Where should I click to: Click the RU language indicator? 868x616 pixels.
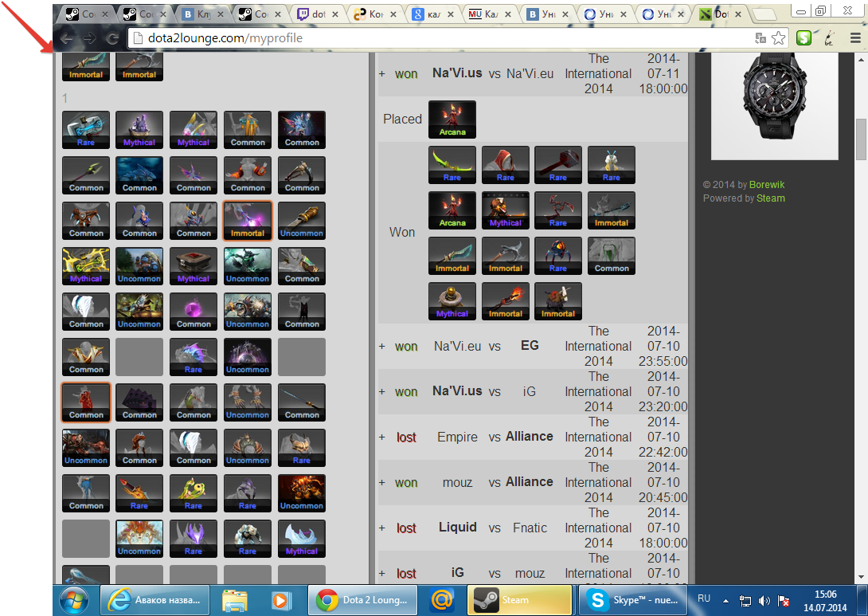pos(704,598)
